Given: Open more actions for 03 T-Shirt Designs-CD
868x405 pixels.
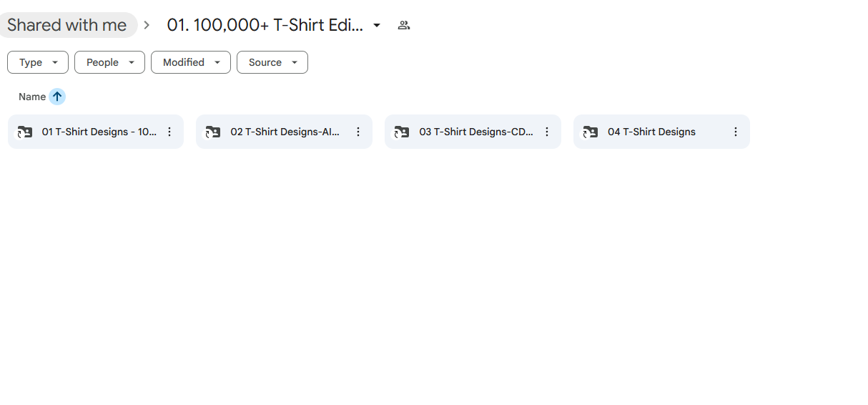Looking at the screenshot, I should [x=547, y=132].
